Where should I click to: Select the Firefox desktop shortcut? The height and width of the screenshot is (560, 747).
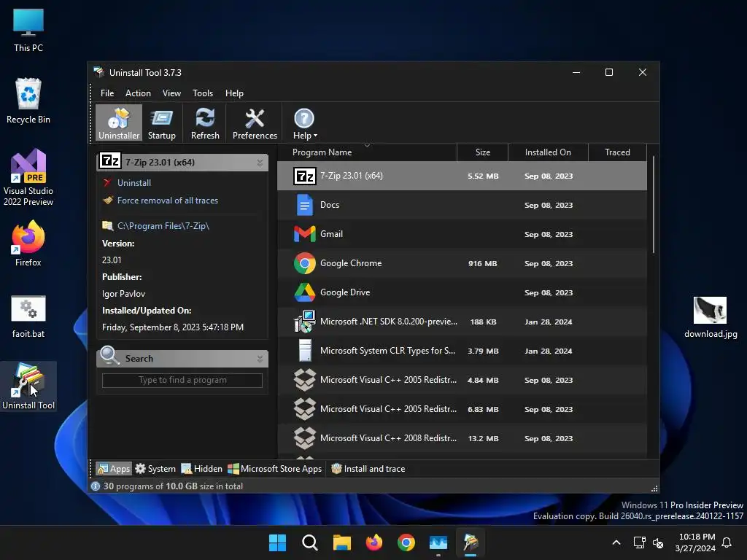tap(28, 244)
